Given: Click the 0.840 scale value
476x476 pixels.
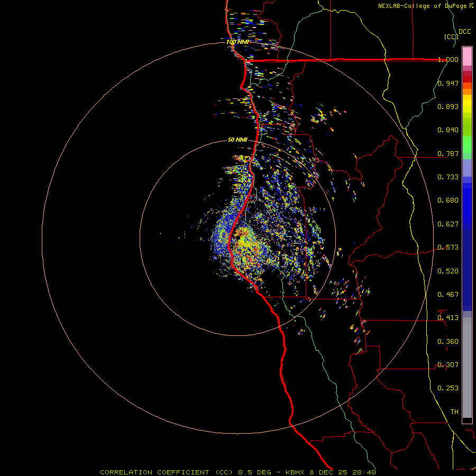Looking at the screenshot, I should pyautogui.click(x=448, y=130).
